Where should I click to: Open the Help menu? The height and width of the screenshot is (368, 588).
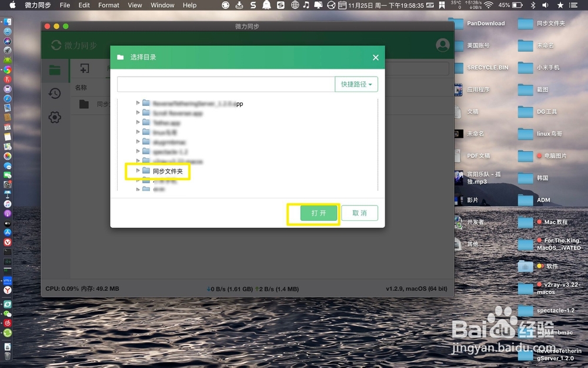click(x=189, y=5)
